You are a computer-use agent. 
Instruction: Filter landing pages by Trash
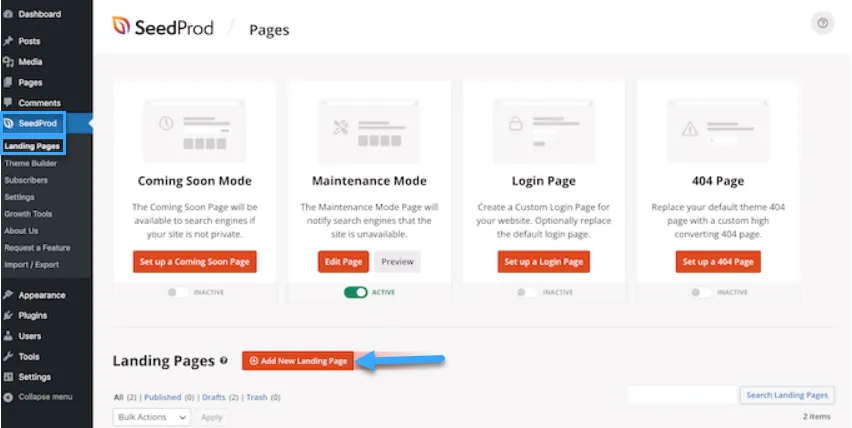tap(256, 397)
